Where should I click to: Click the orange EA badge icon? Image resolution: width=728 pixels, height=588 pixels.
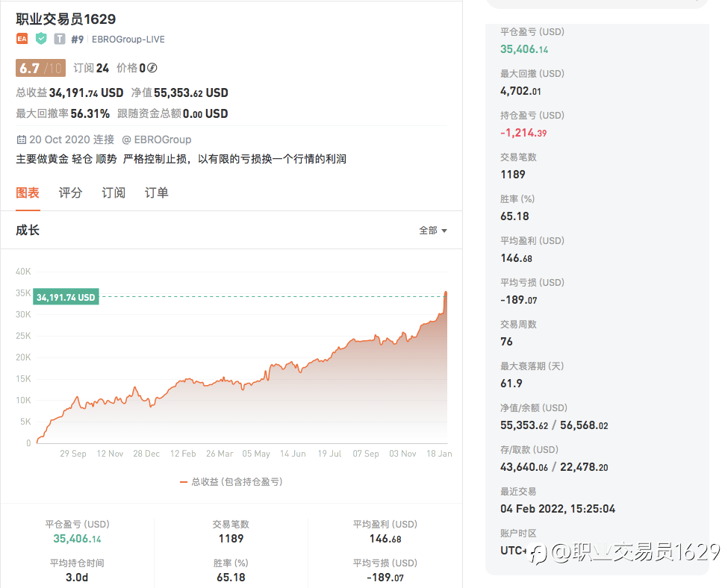coord(22,39)
